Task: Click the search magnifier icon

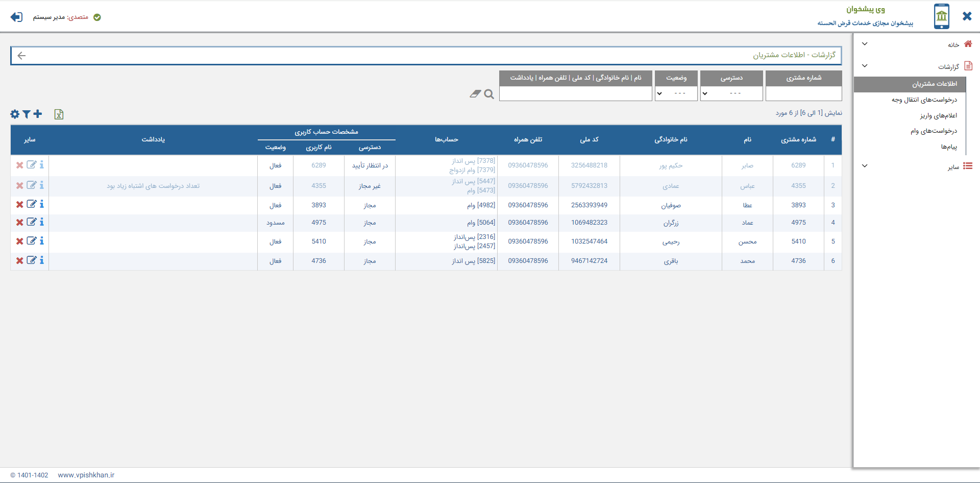Action: point(489,94)
